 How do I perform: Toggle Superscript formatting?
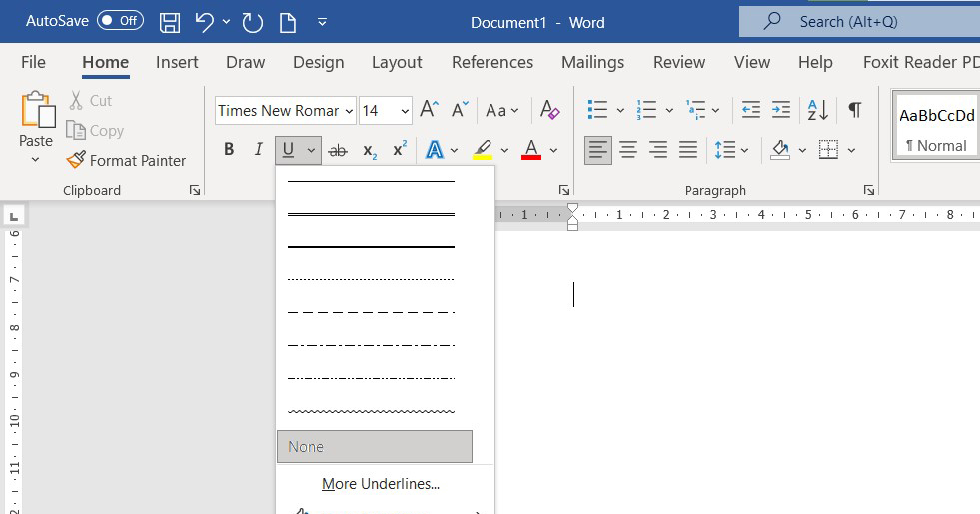[400, 150]
